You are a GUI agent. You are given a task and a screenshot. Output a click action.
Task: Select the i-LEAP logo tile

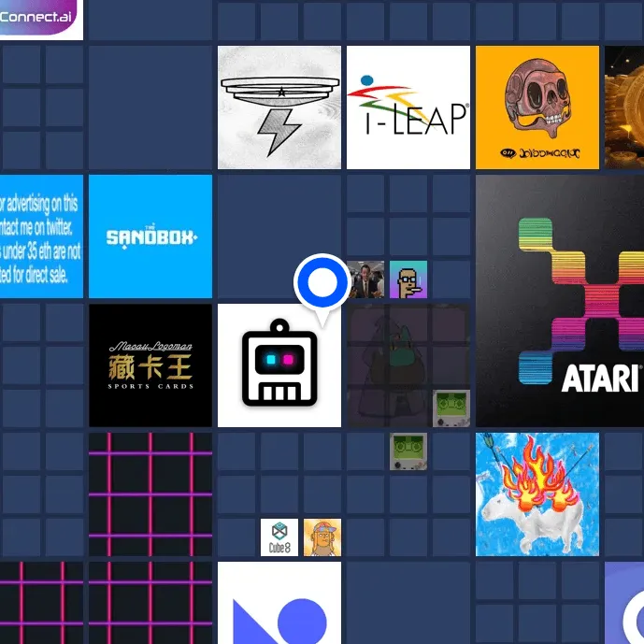tap(408, 107)
